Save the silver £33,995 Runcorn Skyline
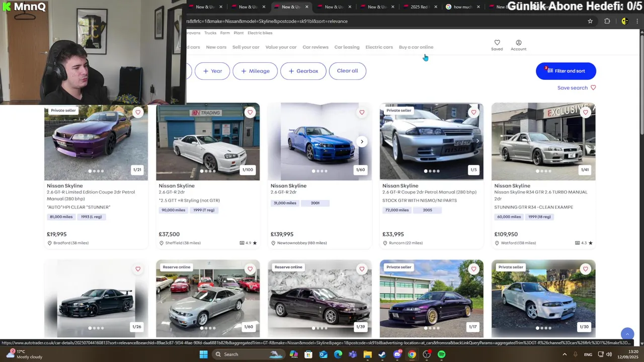 [473, 112]
